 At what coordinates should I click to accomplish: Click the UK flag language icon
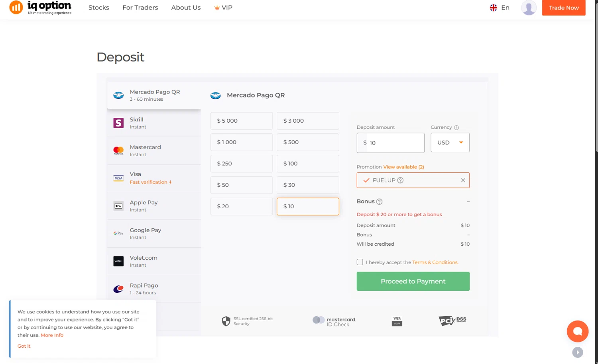point(494,8)
